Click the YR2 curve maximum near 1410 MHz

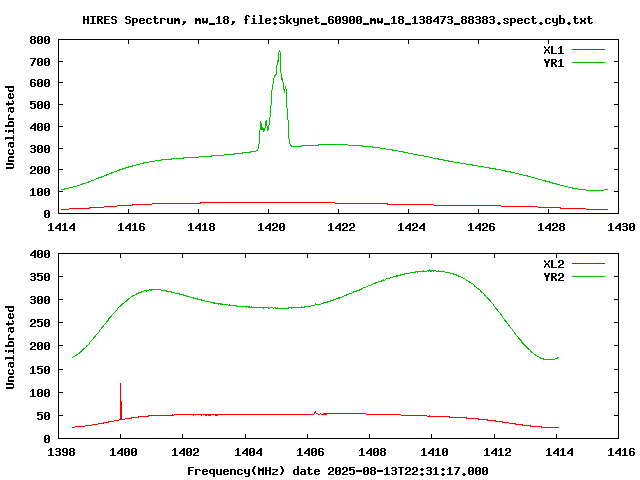tap(431, 270)
